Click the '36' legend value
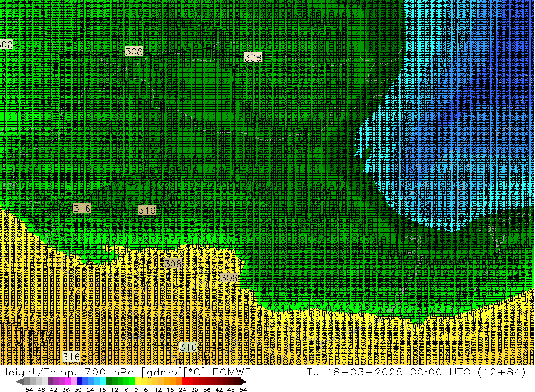Viewport: 535px width, 392px height. coord(207,390)
